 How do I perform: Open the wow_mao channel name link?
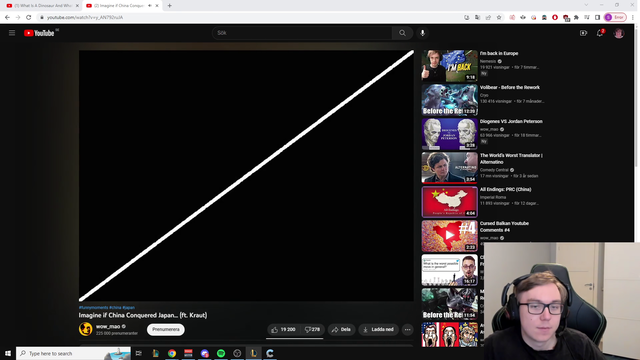(x=108, y=327)
